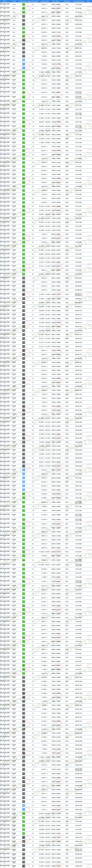The image size is (92, 868).
Task: Select engine code OM 642.853 in CLS row
Action: coord(78,20)
